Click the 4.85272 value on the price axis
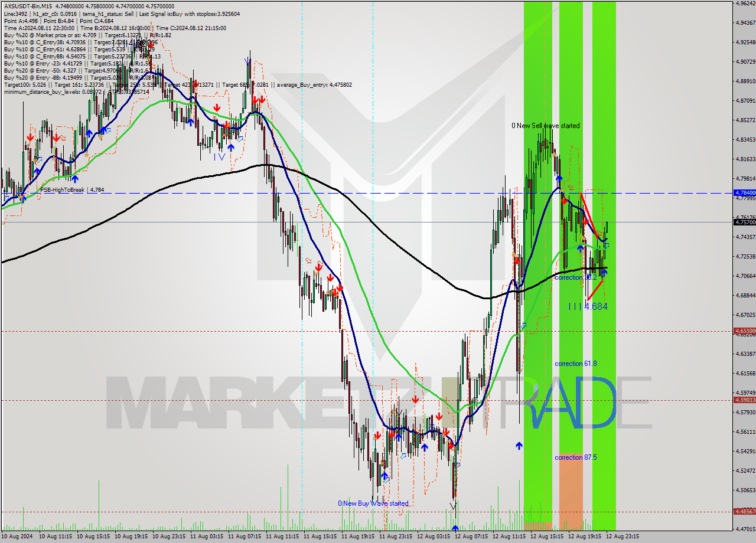Screen dimensions: 756x543 coord(745,120)
